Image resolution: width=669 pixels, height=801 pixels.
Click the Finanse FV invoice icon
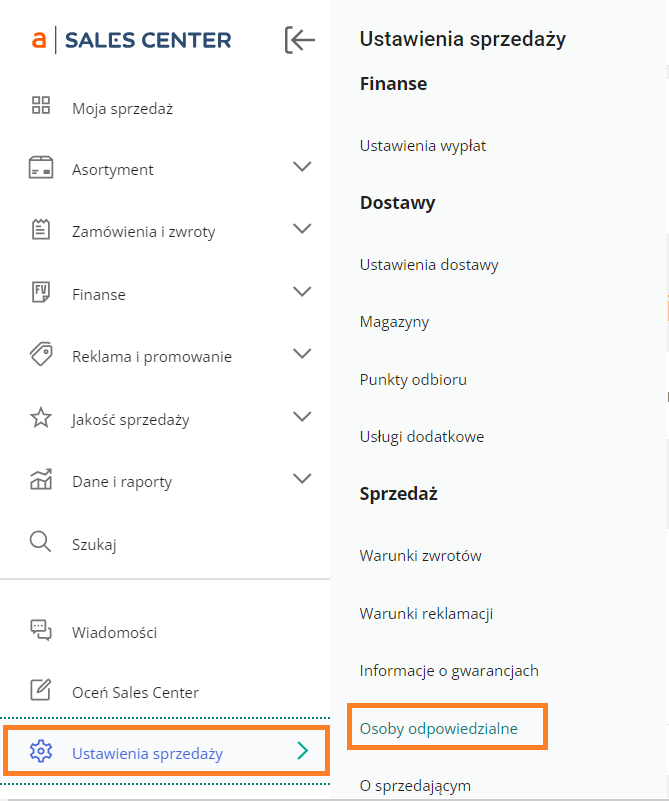tap(41, 293)
